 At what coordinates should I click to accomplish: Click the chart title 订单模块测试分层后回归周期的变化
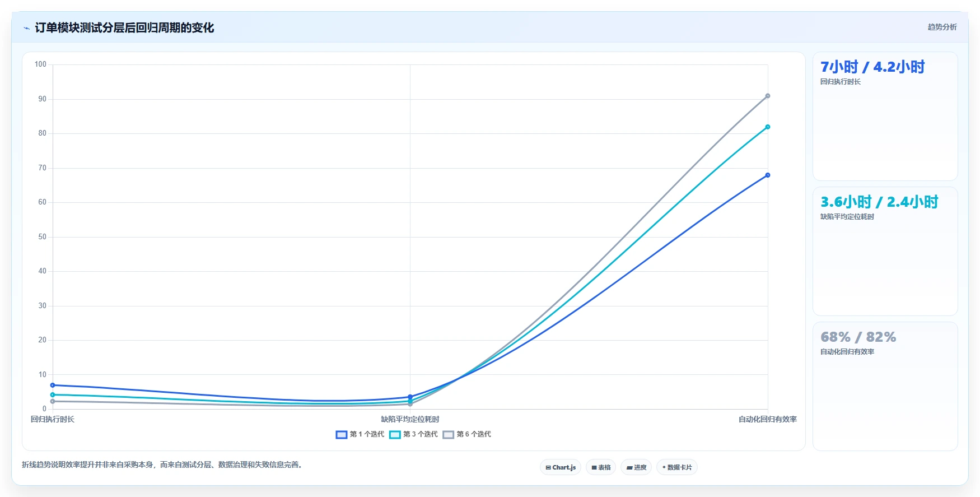(124, 28)
